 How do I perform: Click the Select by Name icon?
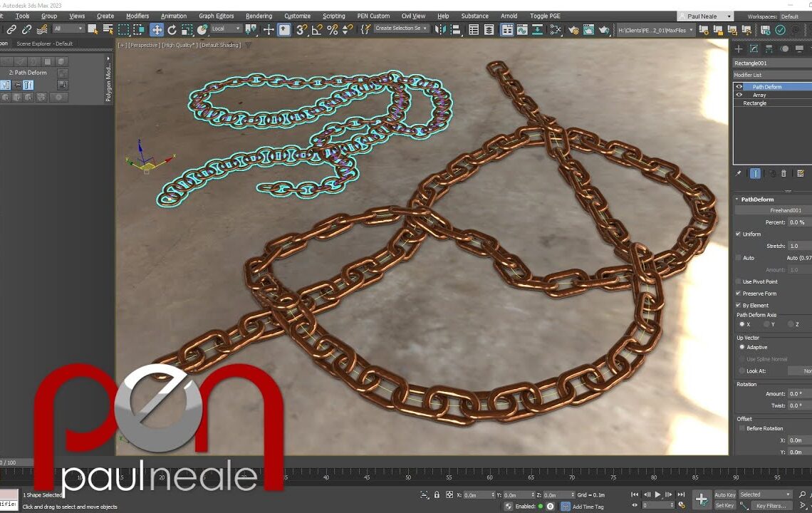click(x=108, y=30)
